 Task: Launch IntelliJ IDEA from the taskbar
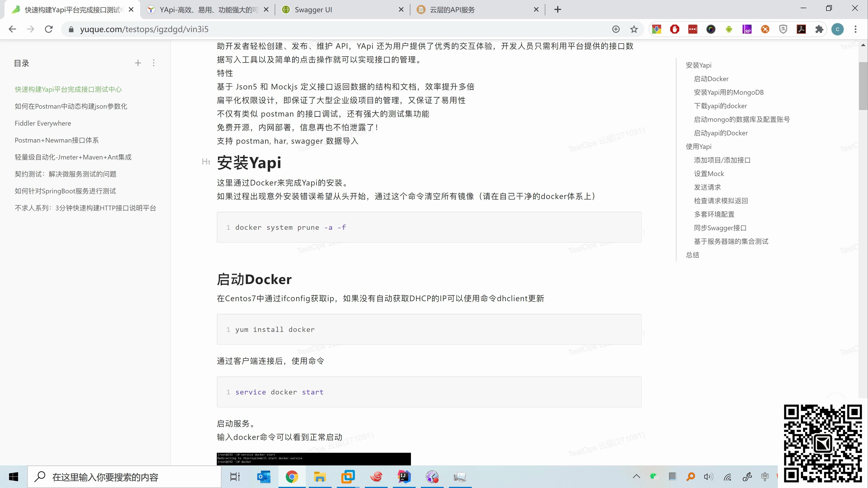[403, 476]
